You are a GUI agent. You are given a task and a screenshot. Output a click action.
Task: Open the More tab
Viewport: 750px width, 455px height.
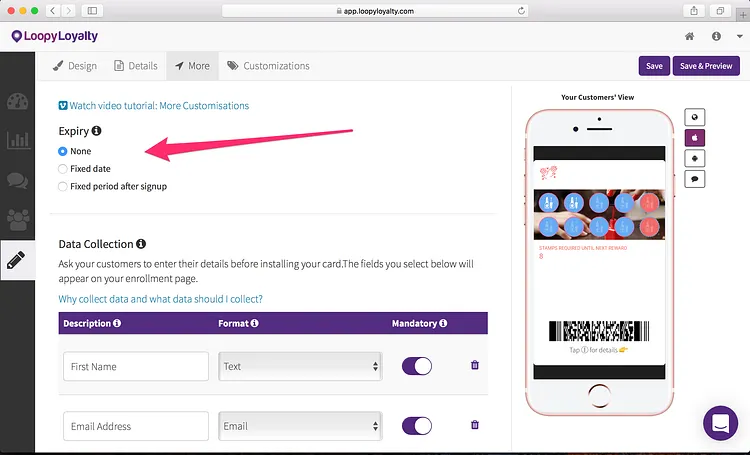[192, 66]
